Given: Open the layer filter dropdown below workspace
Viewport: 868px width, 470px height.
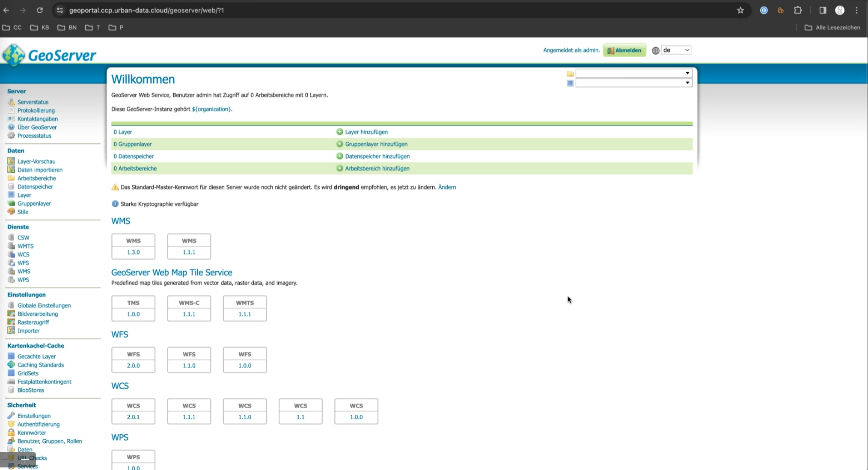Looking at the screenshot, I should coord(633,83).
